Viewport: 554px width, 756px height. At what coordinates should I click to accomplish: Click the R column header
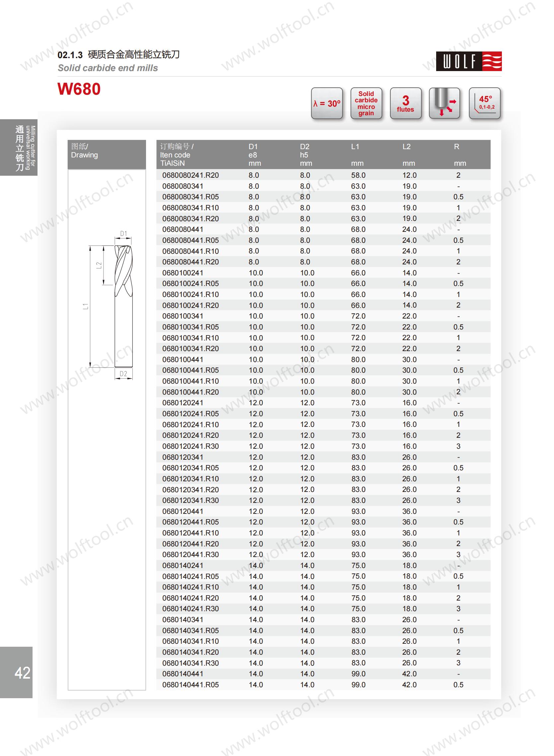coord(460,155)
